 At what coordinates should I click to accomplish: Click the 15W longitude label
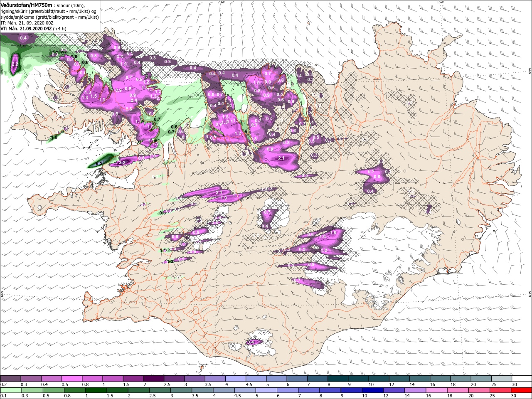[x=440, y=2]
